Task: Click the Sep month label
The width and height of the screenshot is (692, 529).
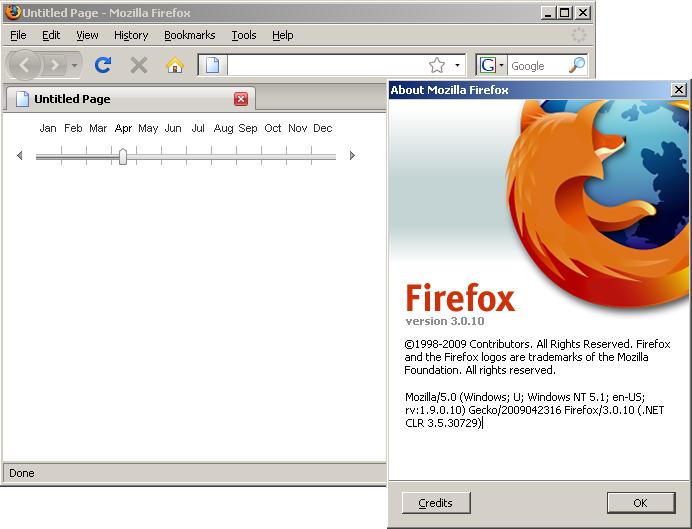Action: point(248,128)
